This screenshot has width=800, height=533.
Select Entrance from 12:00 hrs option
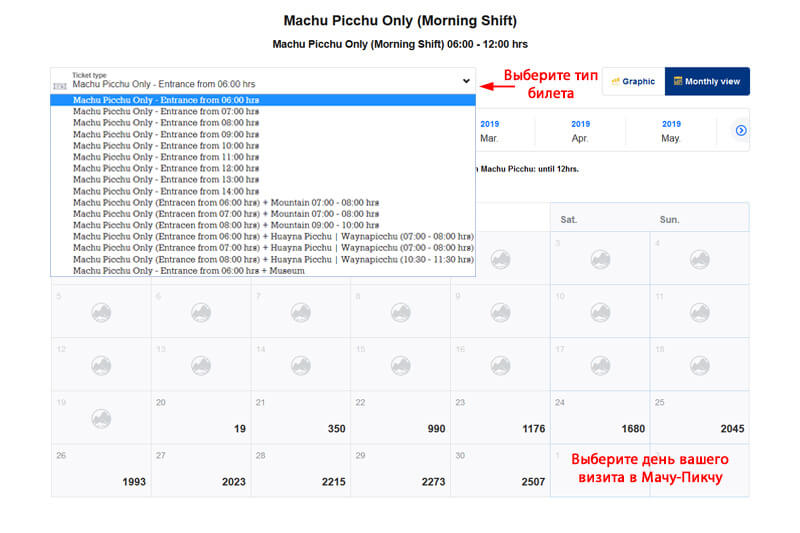click(x=263, y=168)
